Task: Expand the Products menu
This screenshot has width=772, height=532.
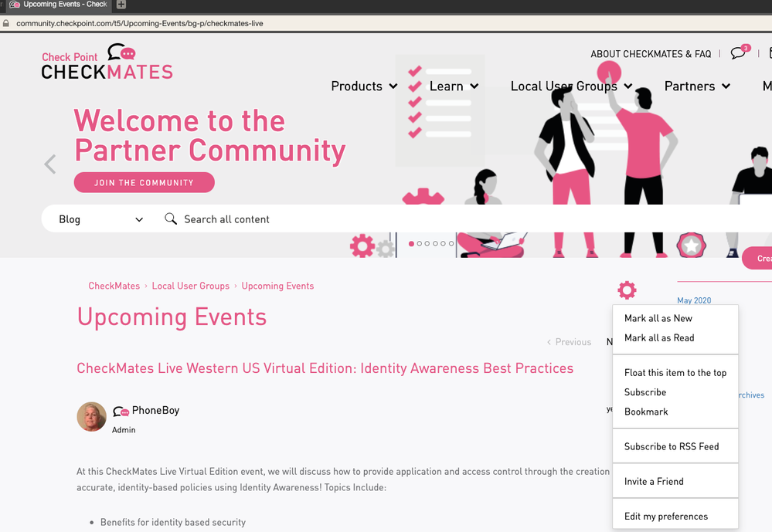Action: [364, 86]
